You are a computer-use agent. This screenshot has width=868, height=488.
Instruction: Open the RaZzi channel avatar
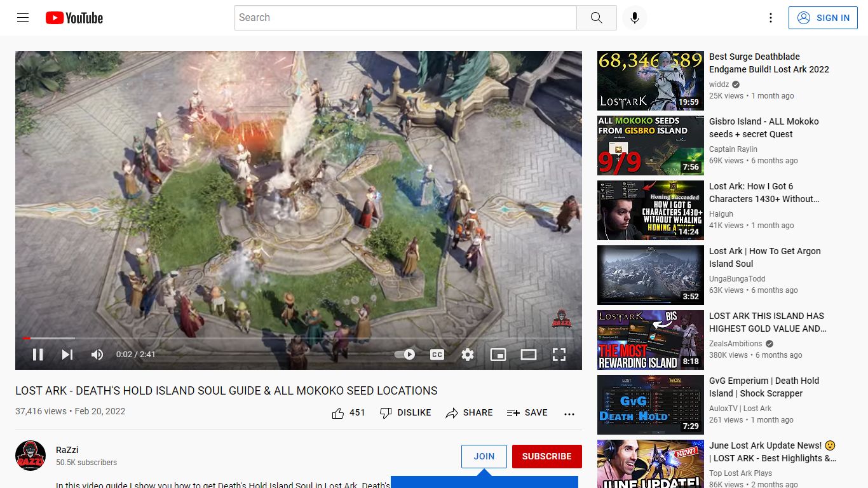(31, 456)
